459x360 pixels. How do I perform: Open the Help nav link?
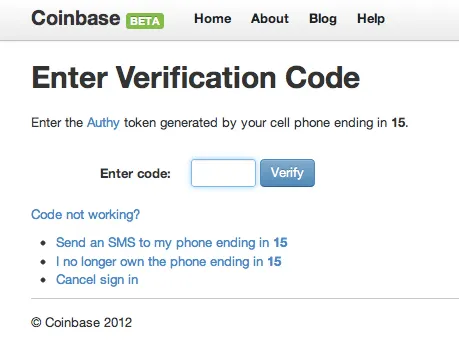click(371, 19)
